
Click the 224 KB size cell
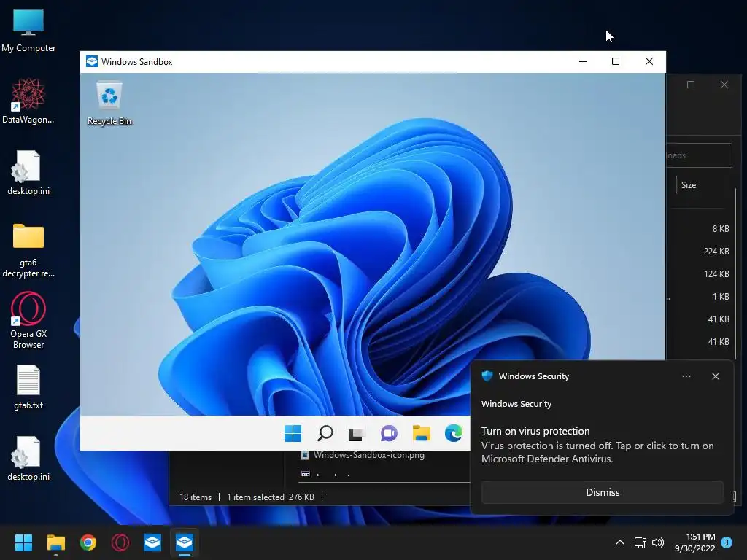pos(716,252)
